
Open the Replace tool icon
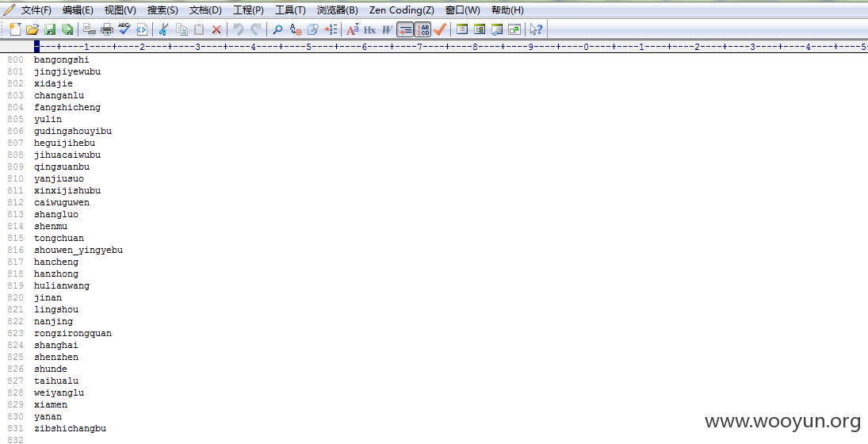pyautogui.click(x=296, y=29)
